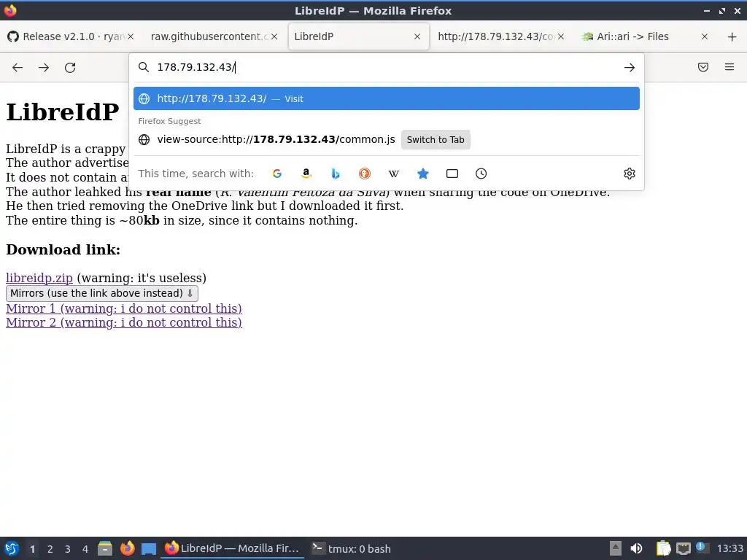Close the http://178.79.132.43 tab
747x560 pixels.
(x=561, y=36)
